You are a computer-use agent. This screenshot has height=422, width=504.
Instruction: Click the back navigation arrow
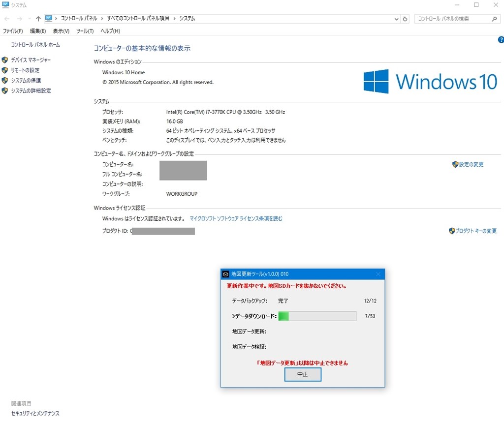(7, 19)
